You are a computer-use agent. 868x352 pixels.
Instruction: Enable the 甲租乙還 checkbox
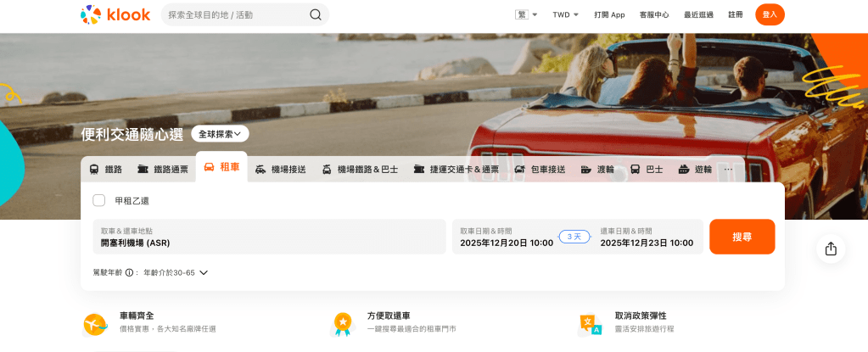point(99,200)
